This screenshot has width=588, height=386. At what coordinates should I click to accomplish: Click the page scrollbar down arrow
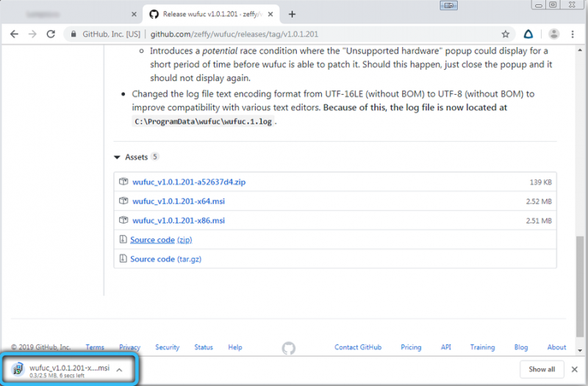pos(580,351)
